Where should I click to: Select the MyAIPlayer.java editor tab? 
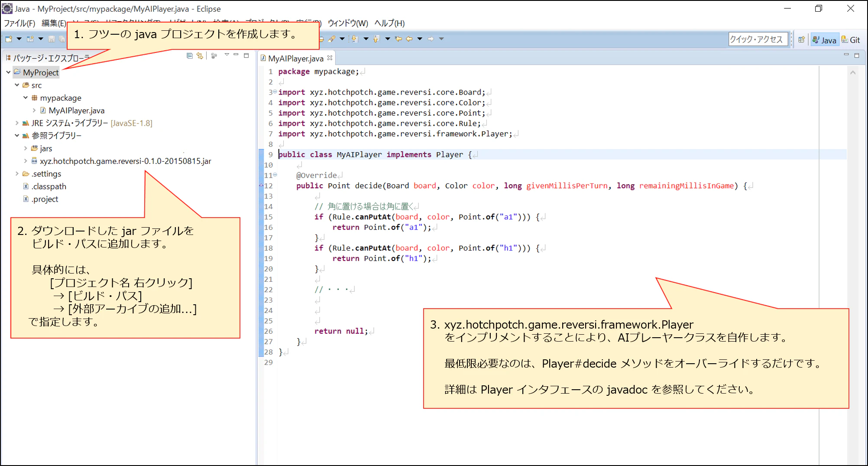296,58
